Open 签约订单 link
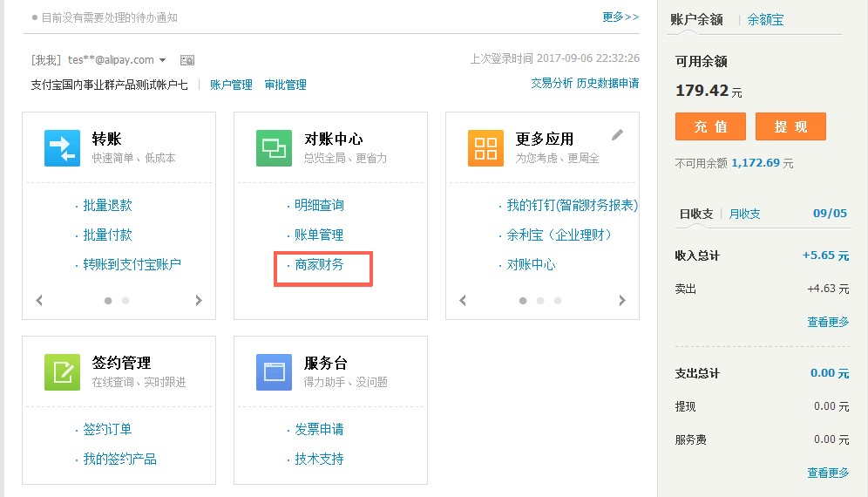868x497 pixels. (x=107, y=429)
